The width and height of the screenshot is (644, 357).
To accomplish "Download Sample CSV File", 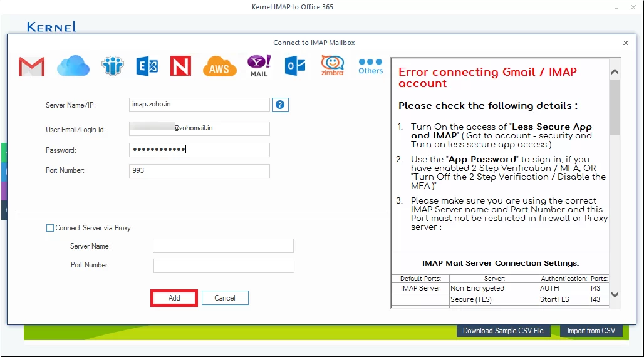I will [503, 331].
